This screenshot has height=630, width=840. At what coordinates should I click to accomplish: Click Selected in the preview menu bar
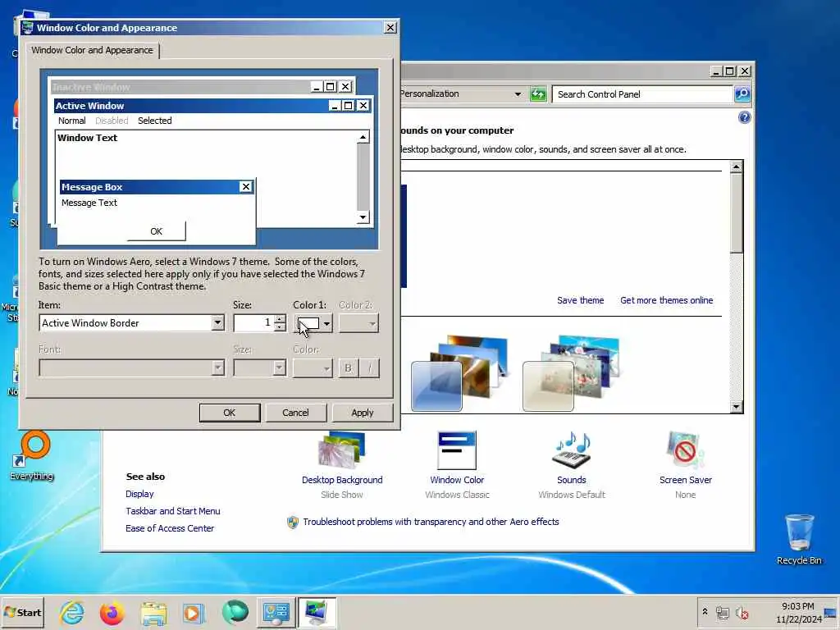155,121
